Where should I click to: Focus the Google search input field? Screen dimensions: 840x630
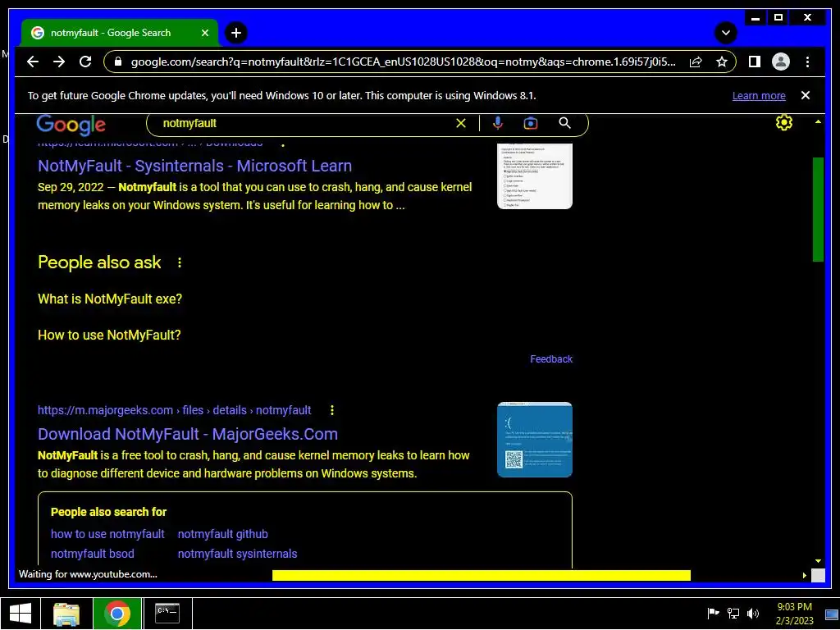click(305, 123)
